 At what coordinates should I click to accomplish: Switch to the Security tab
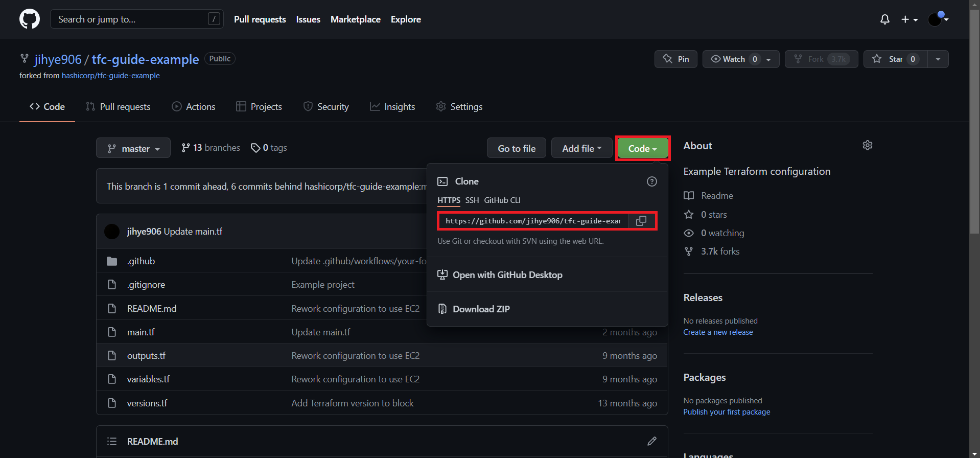326,107
